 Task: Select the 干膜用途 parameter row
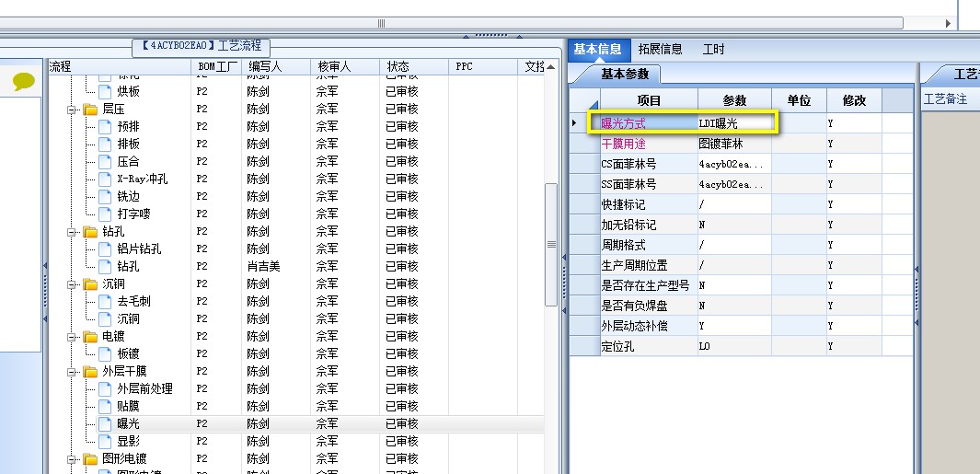[x=742, y=144]
